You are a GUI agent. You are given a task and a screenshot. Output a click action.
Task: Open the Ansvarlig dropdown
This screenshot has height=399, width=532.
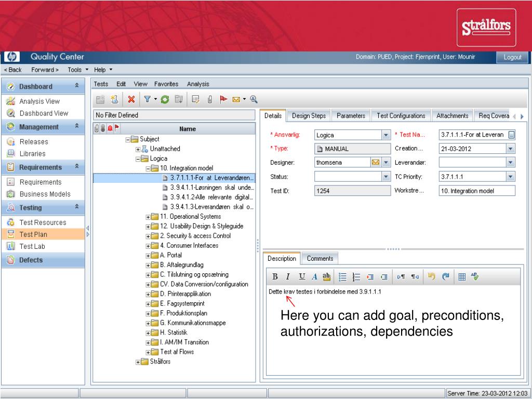click(x=386, y=135)
